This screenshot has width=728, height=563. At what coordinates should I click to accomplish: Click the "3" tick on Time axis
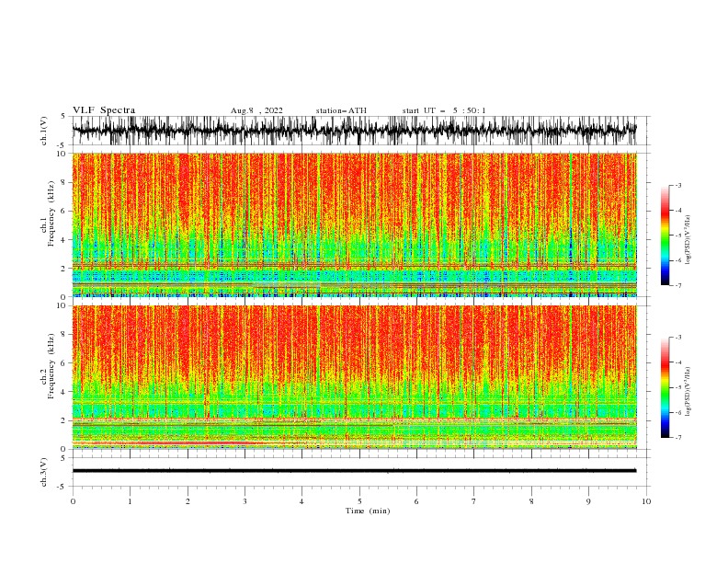coord(245,501)
